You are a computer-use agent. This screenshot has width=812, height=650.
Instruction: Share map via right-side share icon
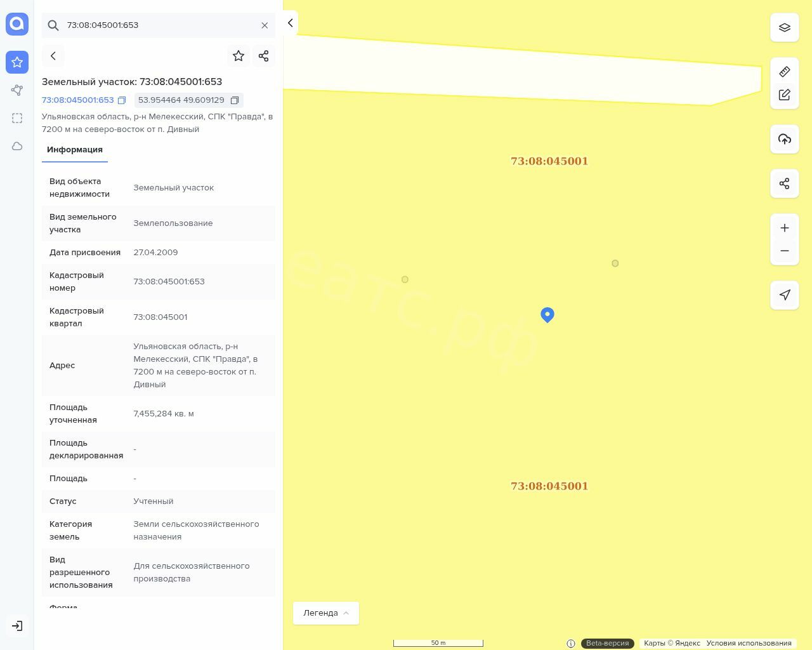pyautogui.click(x=785, y=183)
